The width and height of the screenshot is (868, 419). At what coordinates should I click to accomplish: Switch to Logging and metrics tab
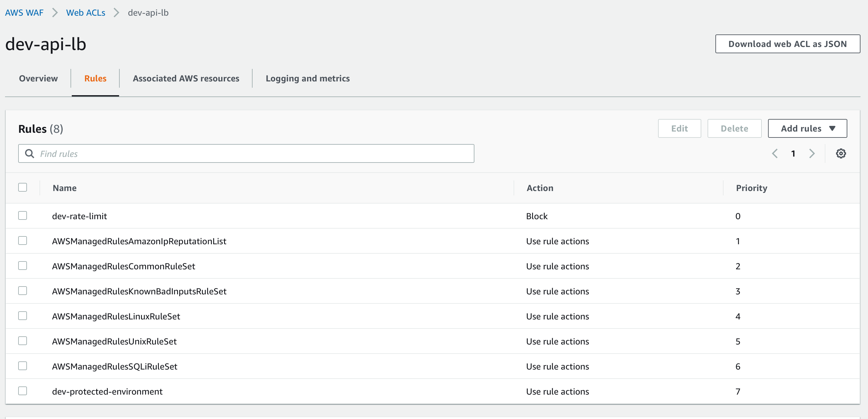pyautogui.click(x=308, y=79)
